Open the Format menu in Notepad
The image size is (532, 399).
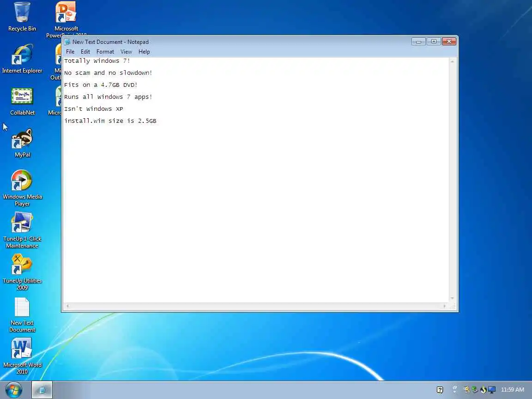point(105,52)
